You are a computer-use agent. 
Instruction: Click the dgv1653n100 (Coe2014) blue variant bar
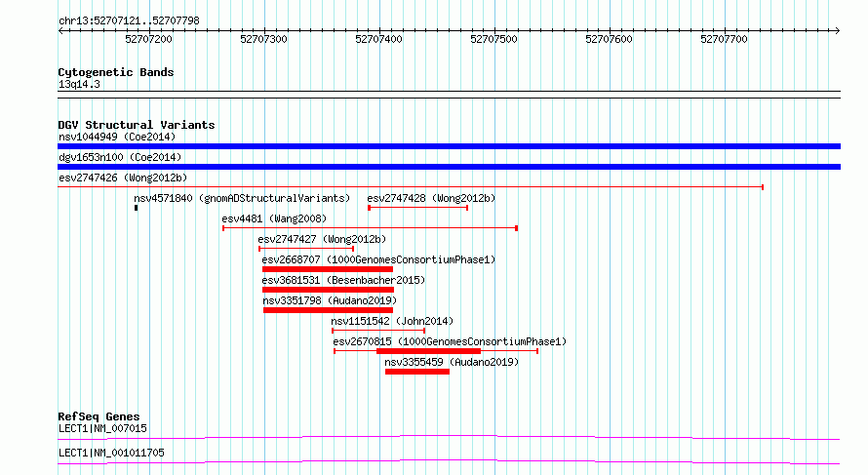[x=449, y=167]
